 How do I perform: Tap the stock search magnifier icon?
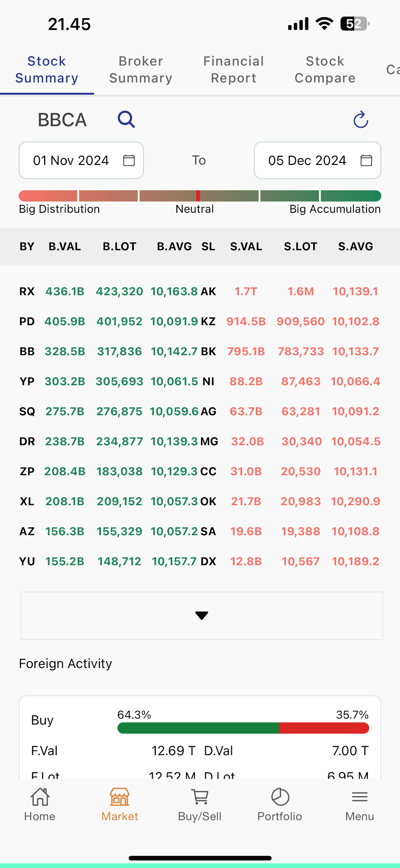coord(126,119)
